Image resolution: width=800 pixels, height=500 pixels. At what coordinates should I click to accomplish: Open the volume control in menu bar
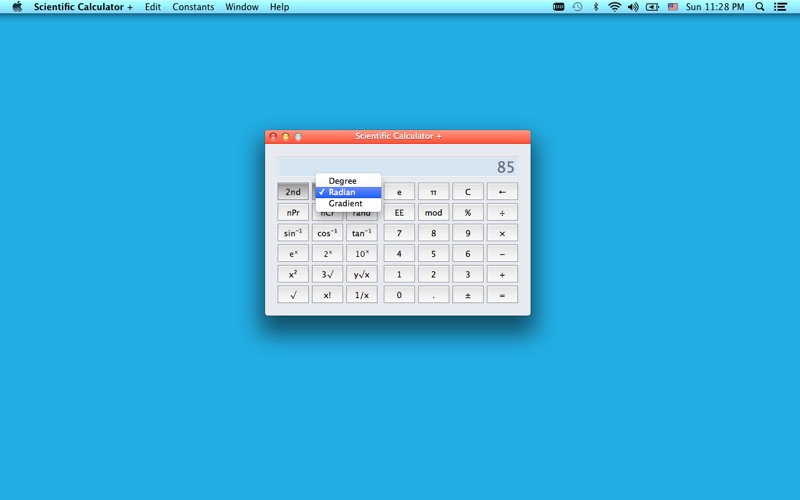click(x=633, y=7)
